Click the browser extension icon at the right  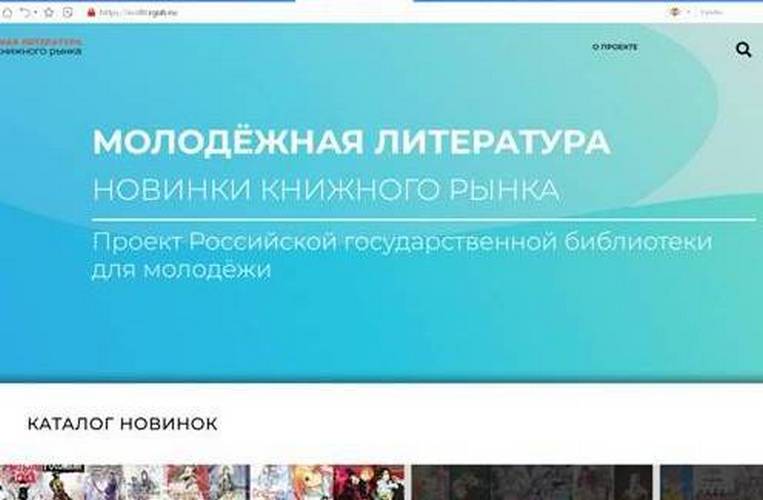click(x=674, y=13)
